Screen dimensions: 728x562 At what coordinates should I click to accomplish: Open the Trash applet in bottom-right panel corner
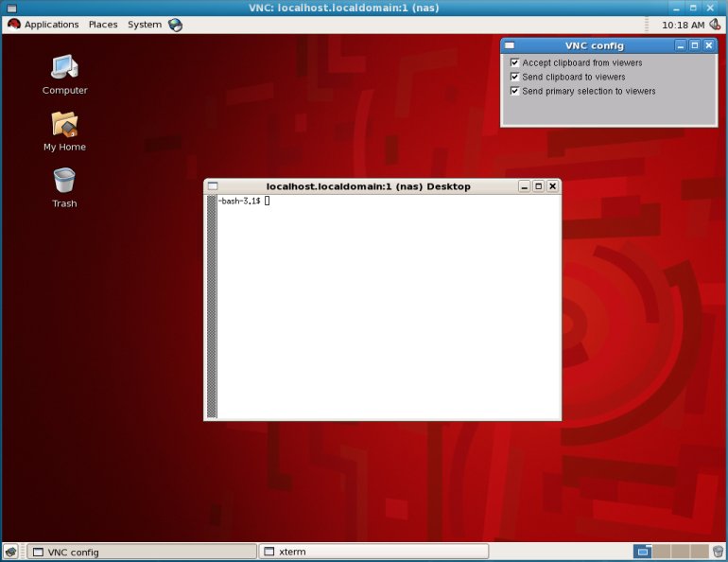click(x=718, y=552)
